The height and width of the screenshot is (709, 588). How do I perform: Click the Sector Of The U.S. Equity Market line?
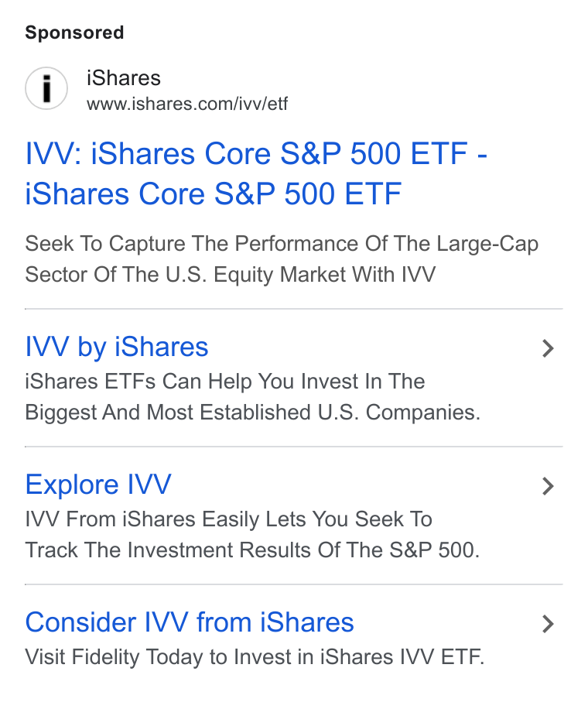[230, 275]
